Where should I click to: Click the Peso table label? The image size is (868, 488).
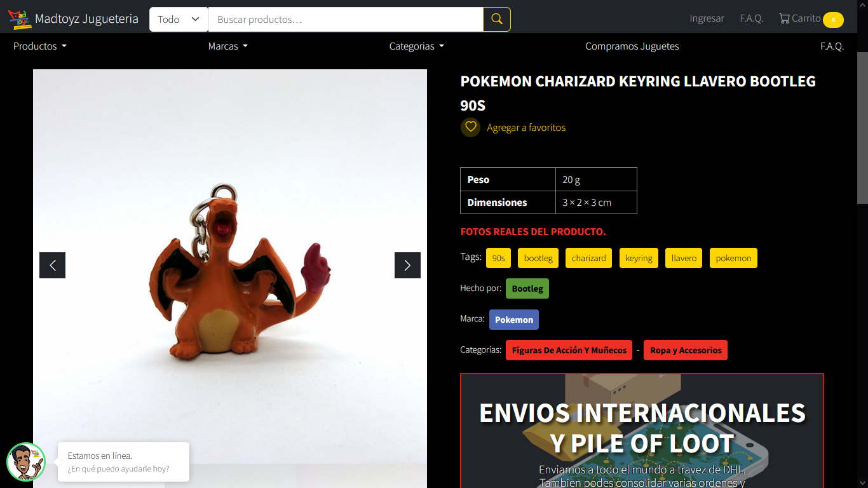478,179
